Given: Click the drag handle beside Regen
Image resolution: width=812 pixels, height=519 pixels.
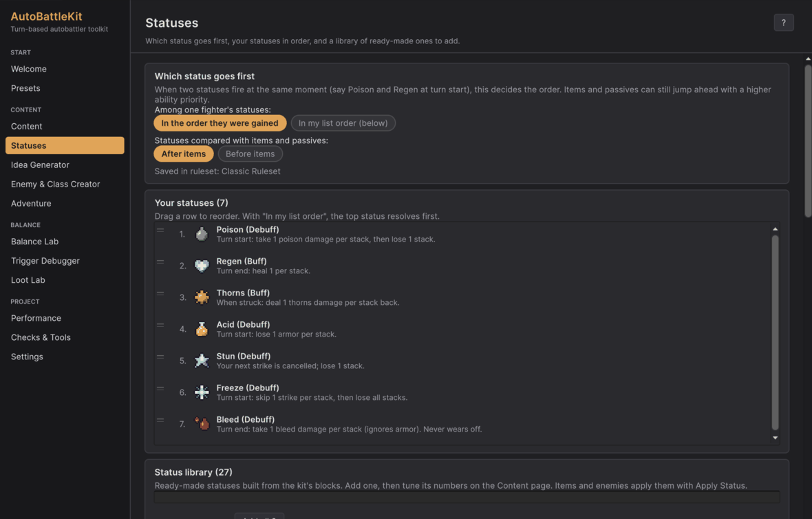Looking at the screenshot, I should pyautogui.click(x=160, y=262).
